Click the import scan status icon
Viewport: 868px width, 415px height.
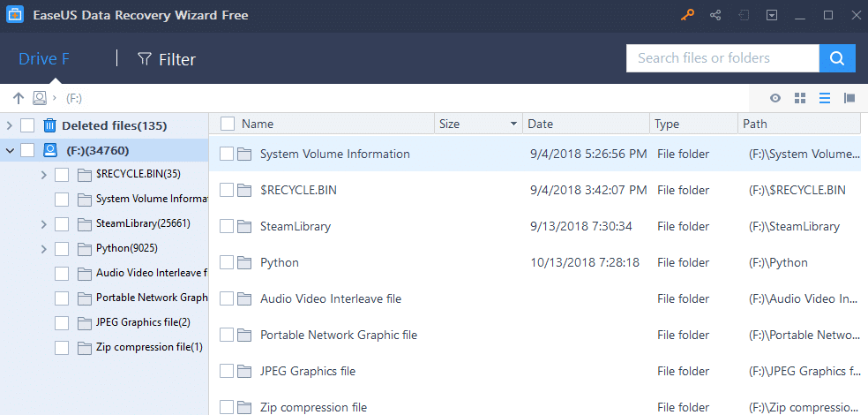click(x=744, y=15)
